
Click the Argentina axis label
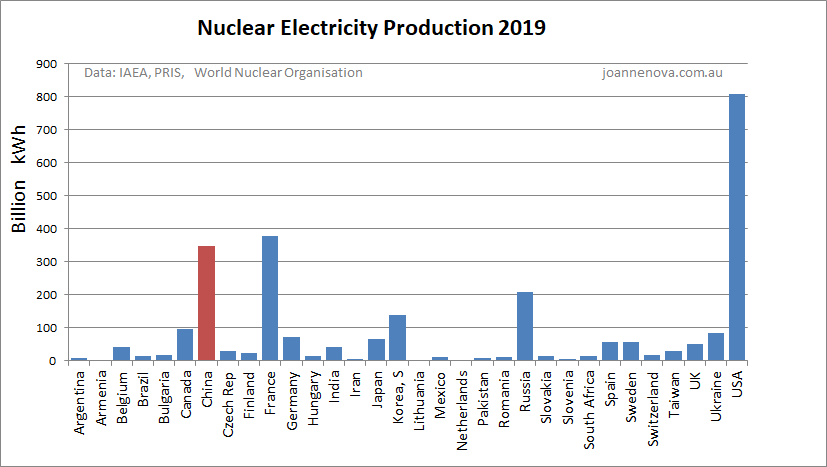tap(79, 402)
